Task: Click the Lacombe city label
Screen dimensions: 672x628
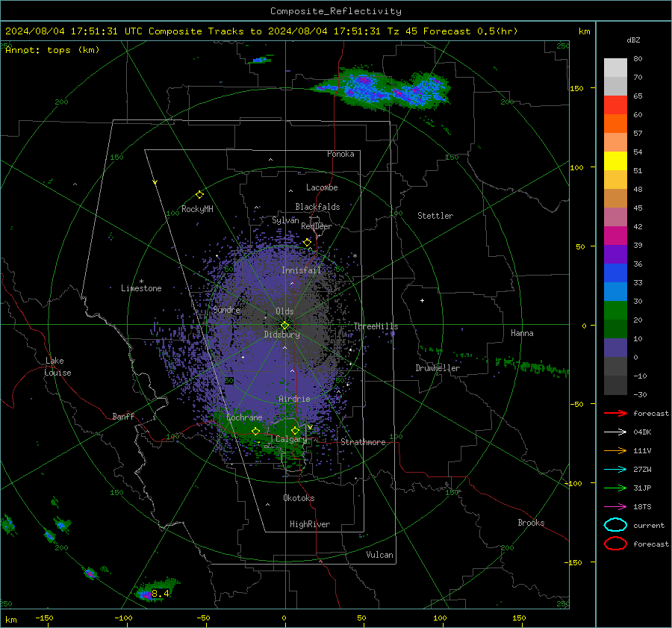Action: coord(322,187)
